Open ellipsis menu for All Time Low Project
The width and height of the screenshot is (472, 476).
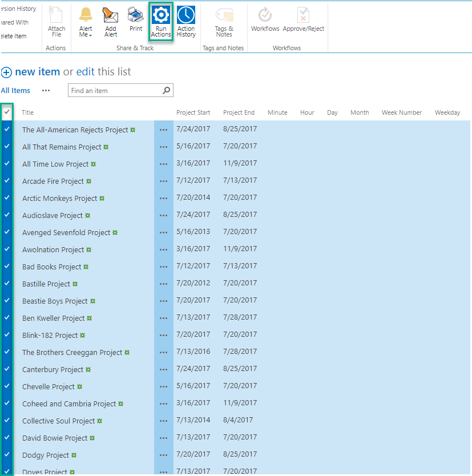point(164,164)
